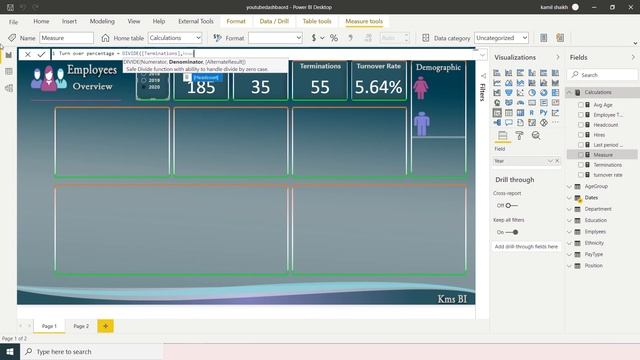The height and width of the screenshot is (360, 640).
Task: Open the Analytics magnifier pane
Action: point(536,136)
